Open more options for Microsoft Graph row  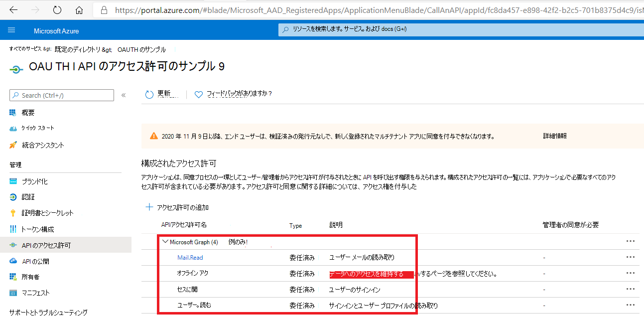click(x=631, y=241)
